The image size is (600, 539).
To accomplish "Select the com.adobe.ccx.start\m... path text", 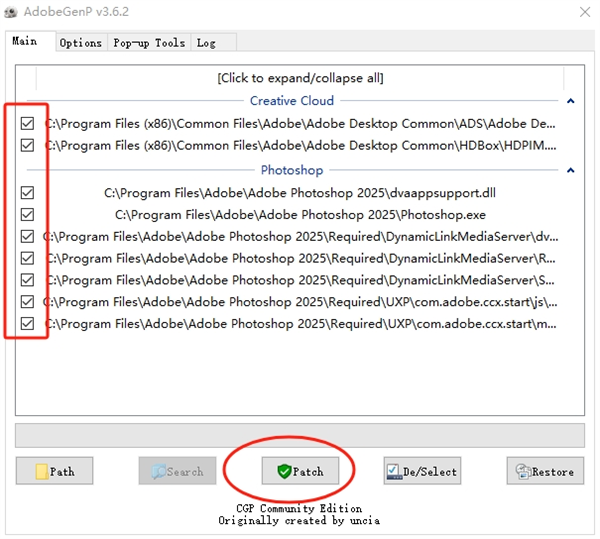I will point(301,324).
